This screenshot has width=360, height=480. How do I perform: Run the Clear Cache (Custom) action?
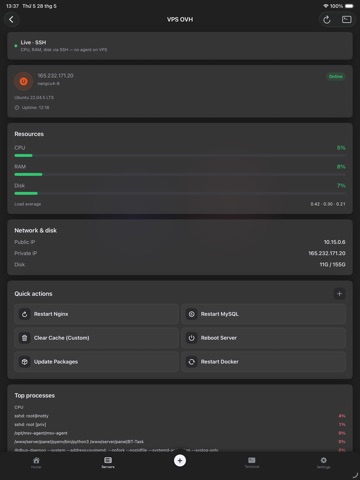tap(97, 338)
